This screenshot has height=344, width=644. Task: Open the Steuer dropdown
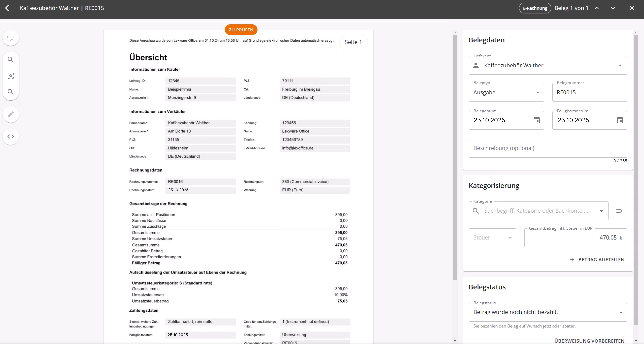click(510, 238)
